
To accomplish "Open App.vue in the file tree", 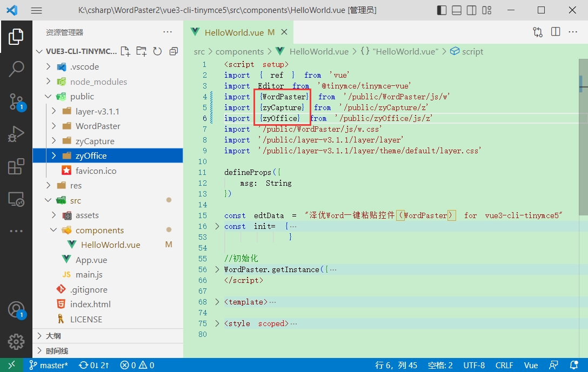I will point(91,260).
